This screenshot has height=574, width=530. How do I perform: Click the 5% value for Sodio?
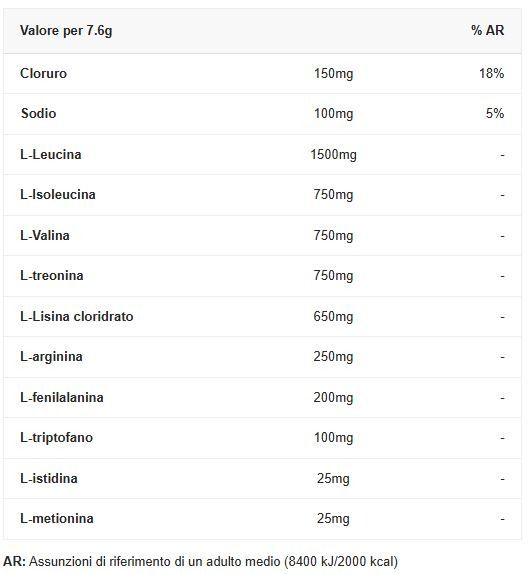tap(495, 113)
